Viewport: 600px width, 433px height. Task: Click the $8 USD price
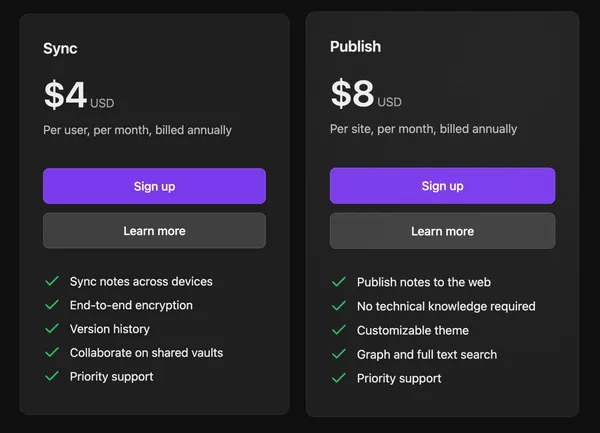tap(366, 95)
